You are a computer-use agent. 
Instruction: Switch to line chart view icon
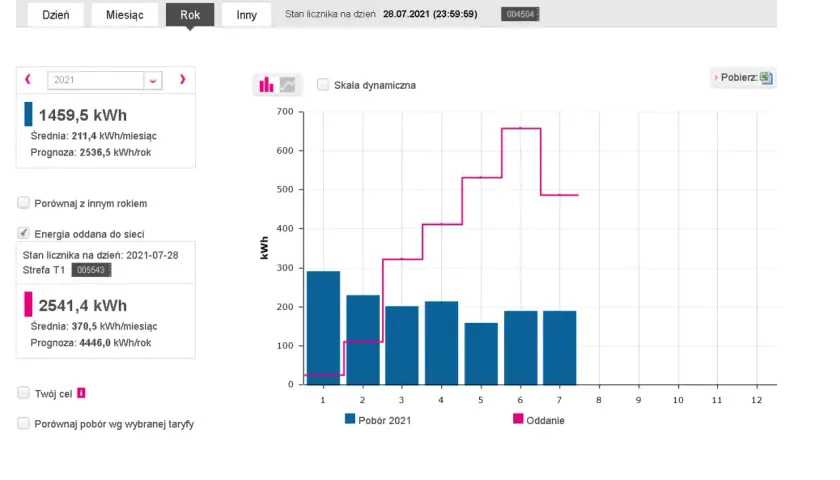(288, 85)
